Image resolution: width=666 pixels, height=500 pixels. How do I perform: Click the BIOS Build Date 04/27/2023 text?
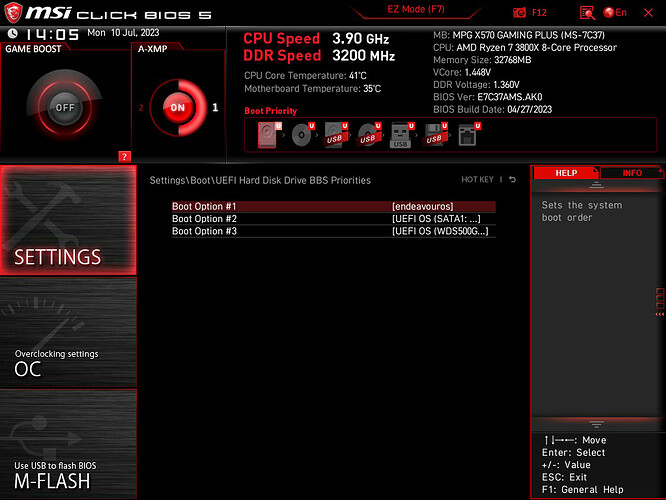492,109
